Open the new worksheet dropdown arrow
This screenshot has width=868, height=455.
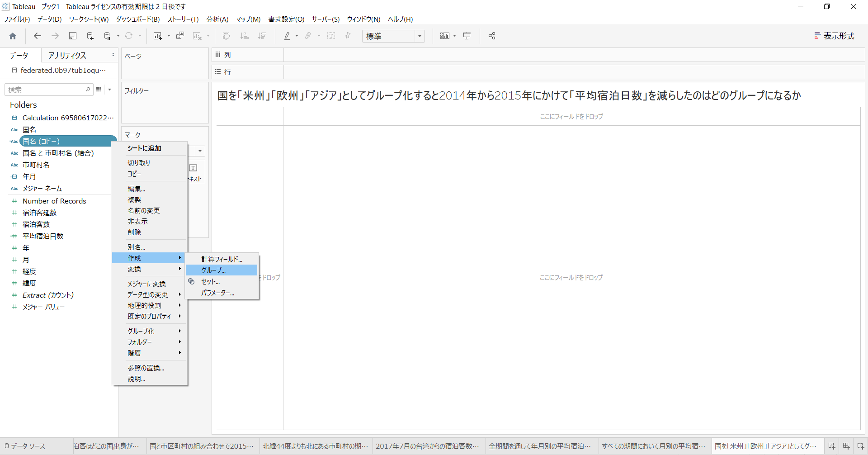pos(169,36)
